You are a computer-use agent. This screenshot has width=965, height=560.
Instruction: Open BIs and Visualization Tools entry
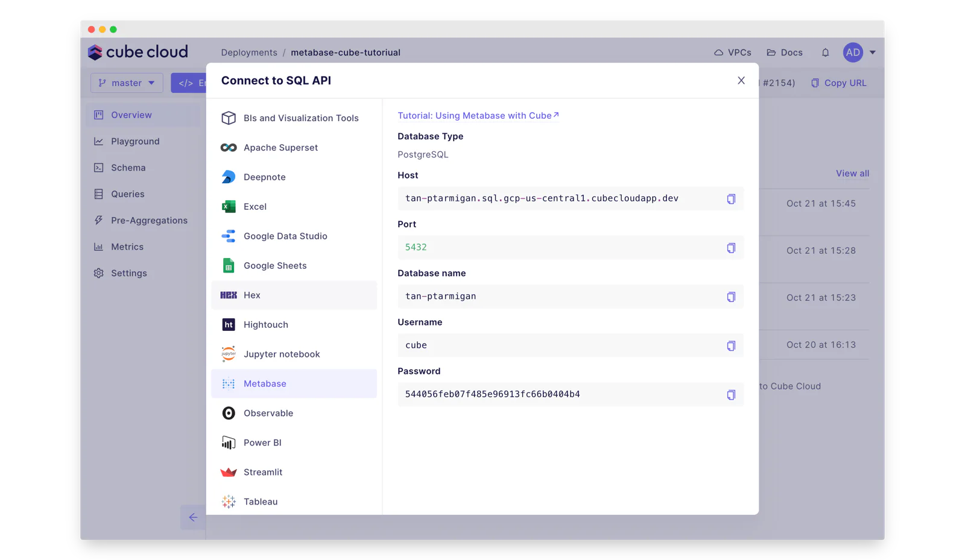coord(294,118)
